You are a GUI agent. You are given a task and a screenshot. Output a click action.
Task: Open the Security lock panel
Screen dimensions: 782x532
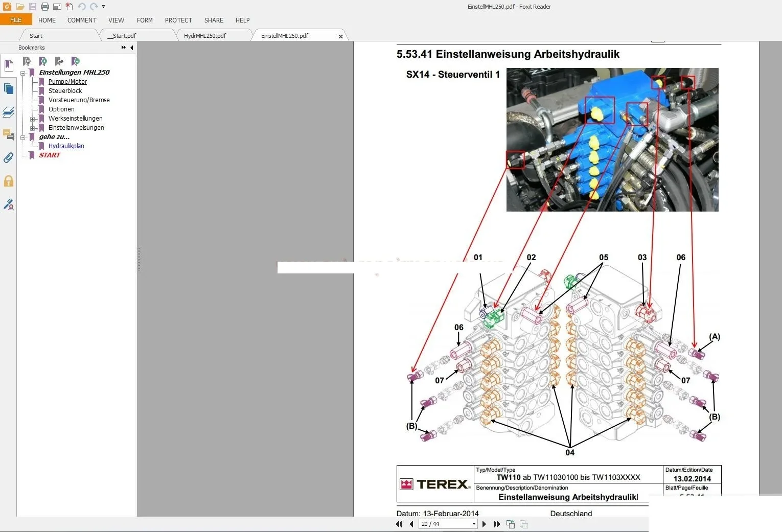tap(9, 181)
